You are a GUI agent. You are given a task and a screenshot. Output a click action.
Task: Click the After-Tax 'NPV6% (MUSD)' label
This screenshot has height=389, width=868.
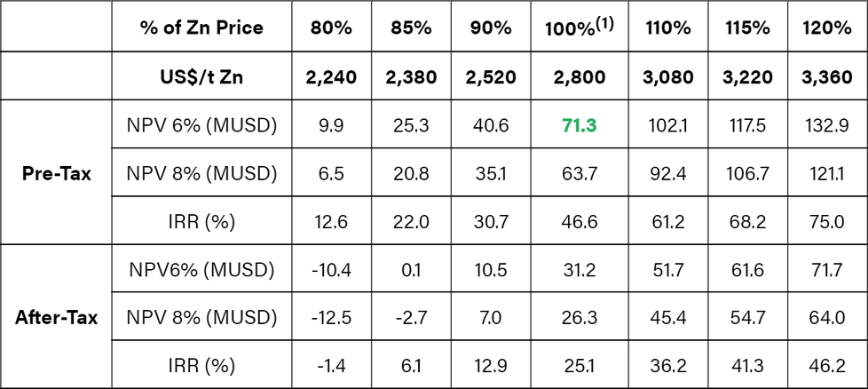(201, 269)
